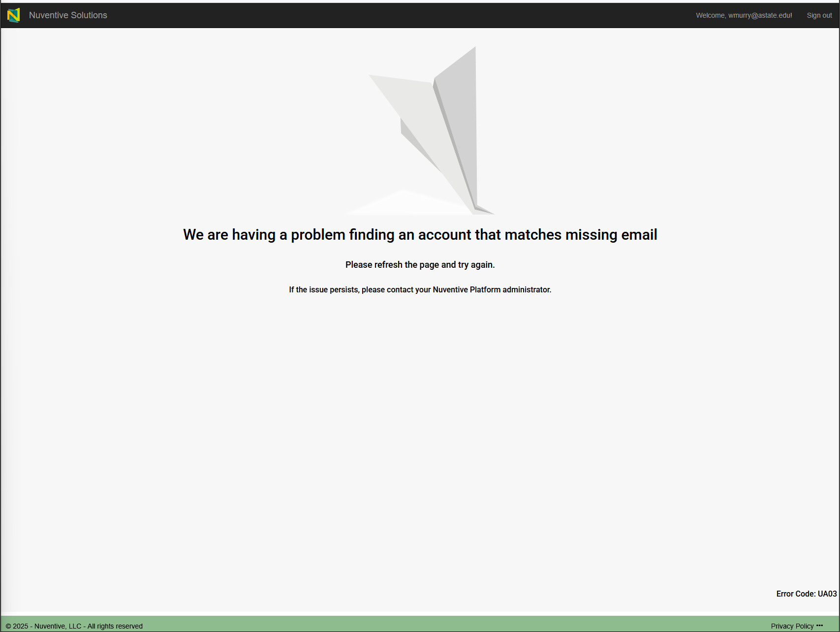Screen dimensions: 840x632
Task: Click the 'If the issue persists' message
Action: (420, 289)
